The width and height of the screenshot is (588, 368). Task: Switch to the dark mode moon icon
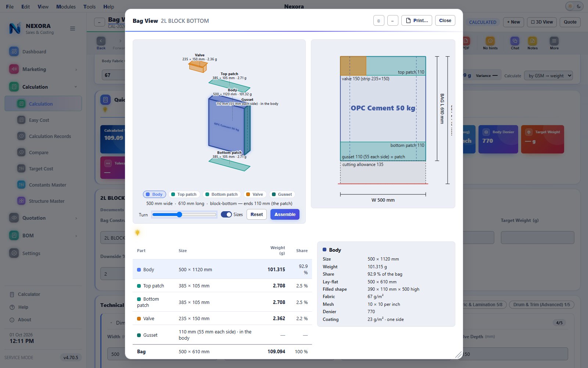[579, 6]
